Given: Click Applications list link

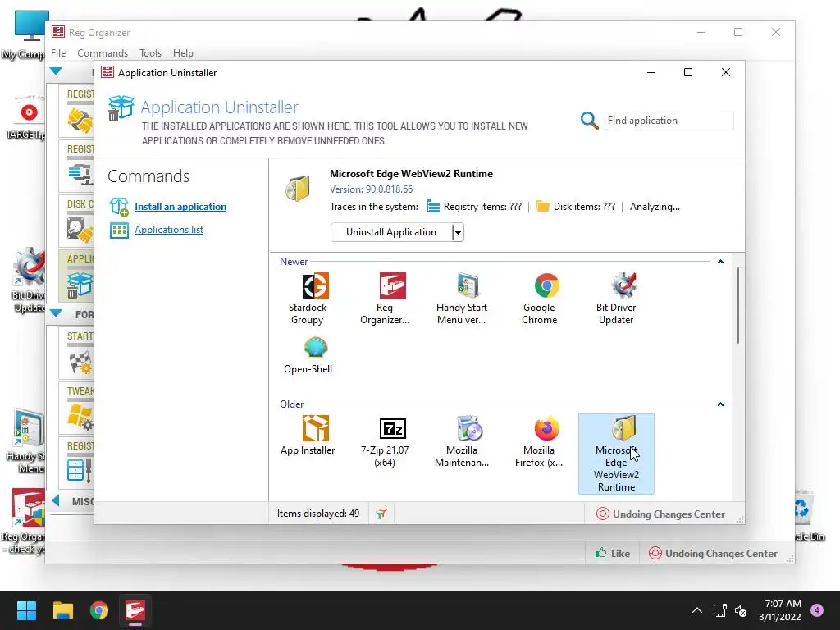Looking at the screenshot, I should (x=169, y=230).
